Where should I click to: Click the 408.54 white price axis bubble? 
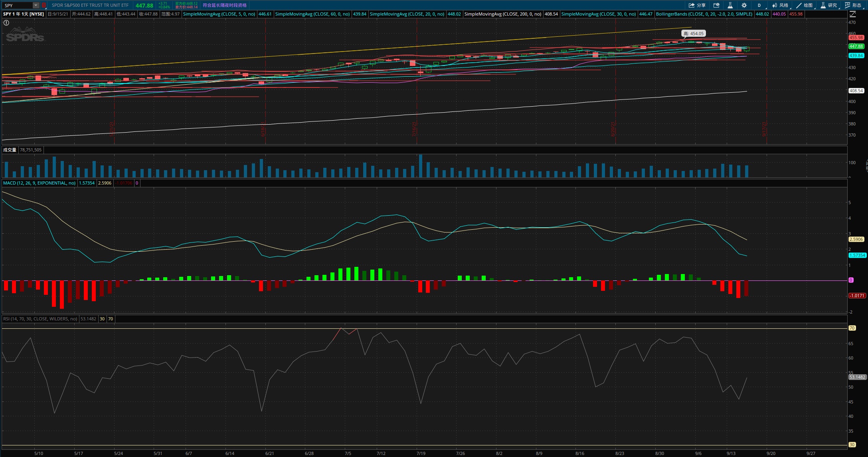point(856,91)
